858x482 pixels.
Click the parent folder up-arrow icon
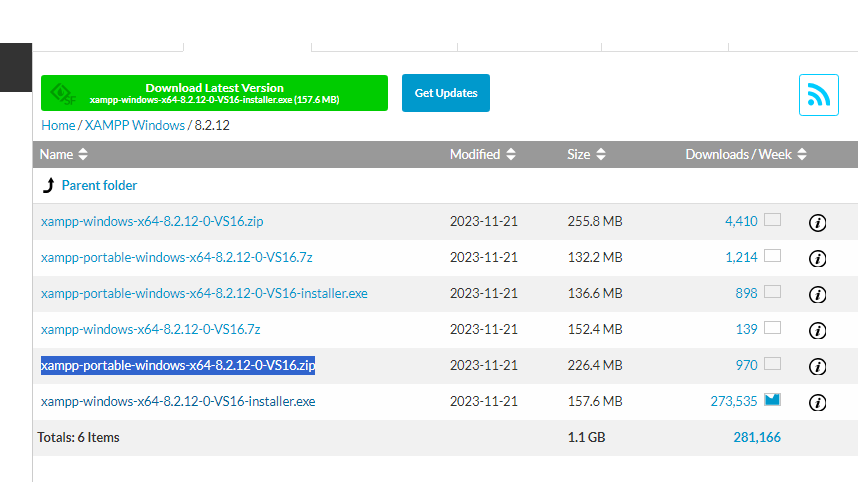[x=49, y=185]
